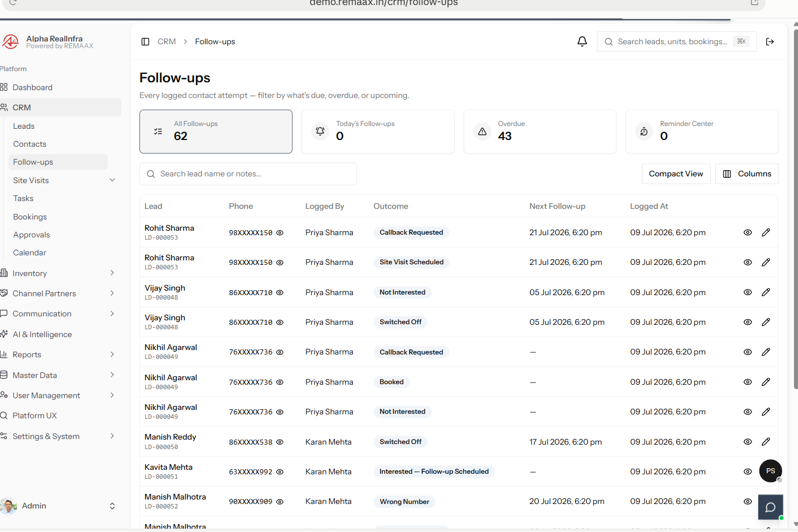Filter by Overdue follow-ups card

coord(540,132)
